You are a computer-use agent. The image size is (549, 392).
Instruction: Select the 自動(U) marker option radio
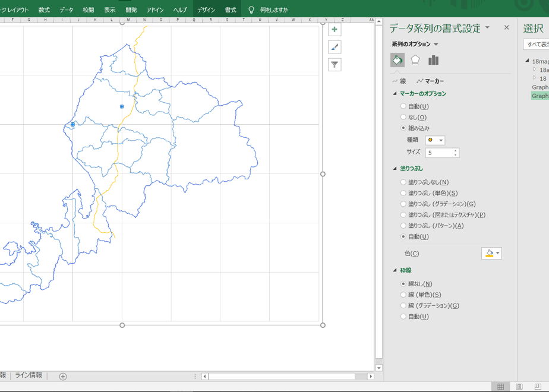point(415,106)
